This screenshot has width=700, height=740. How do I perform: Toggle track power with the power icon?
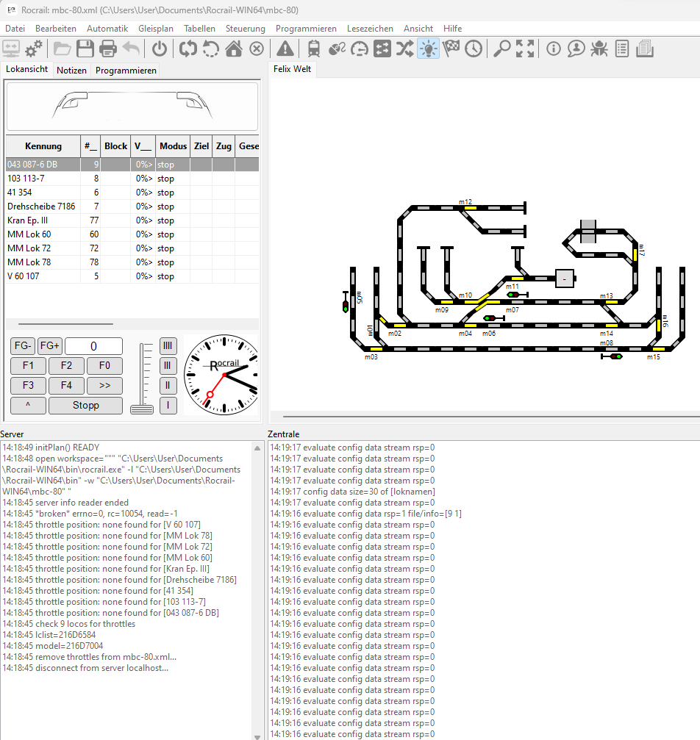click(x=159, y=49)
